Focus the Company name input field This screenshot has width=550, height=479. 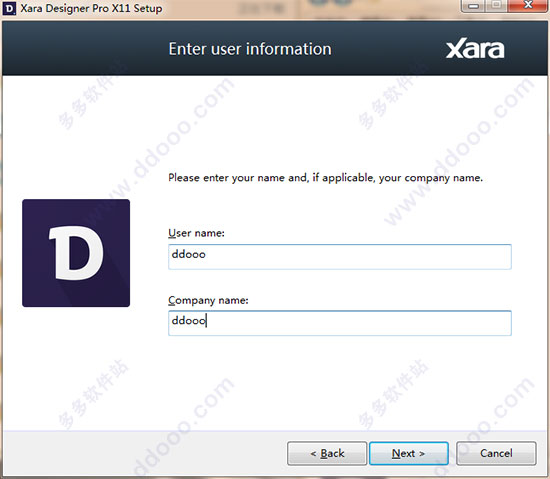[340, 323]
